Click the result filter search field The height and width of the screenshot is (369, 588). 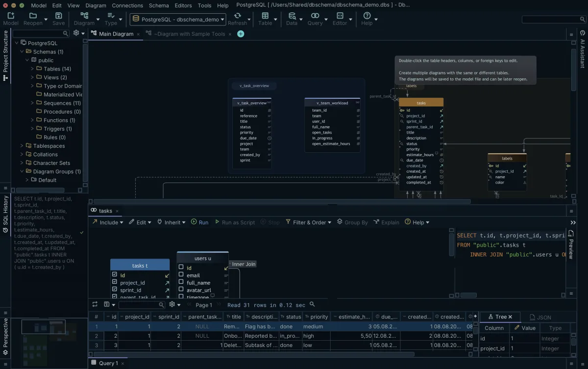[x=142, y=304]
